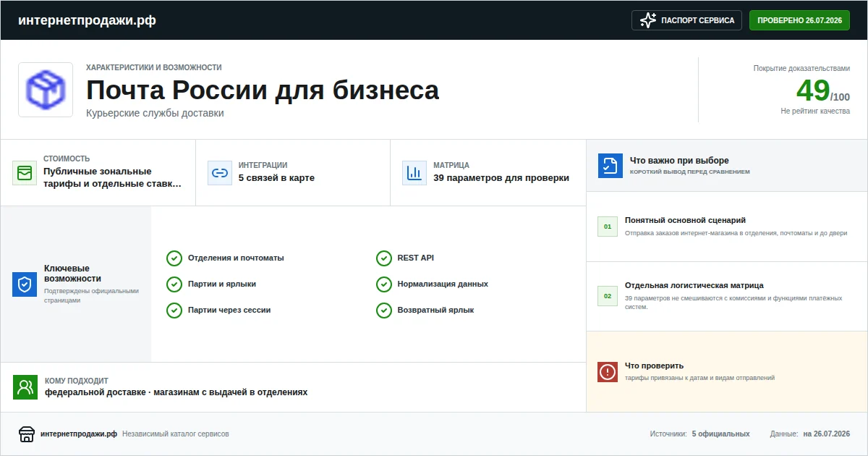Click the Стоимость envelope icon
Viewport: 868px width, 456px height.
25,173
